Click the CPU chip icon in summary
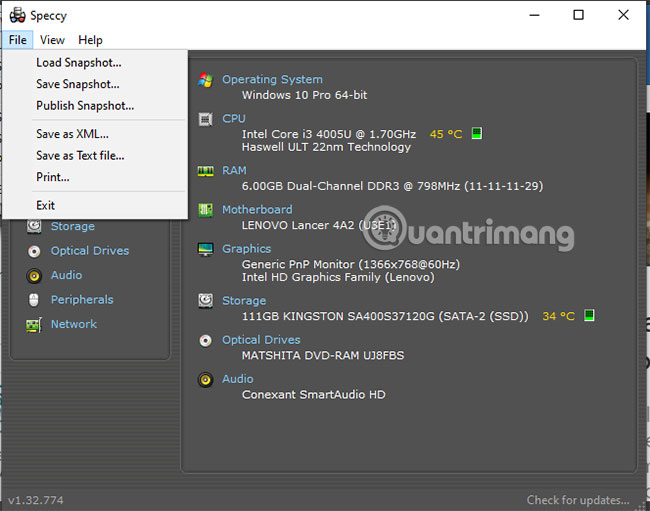 (206, 119)
